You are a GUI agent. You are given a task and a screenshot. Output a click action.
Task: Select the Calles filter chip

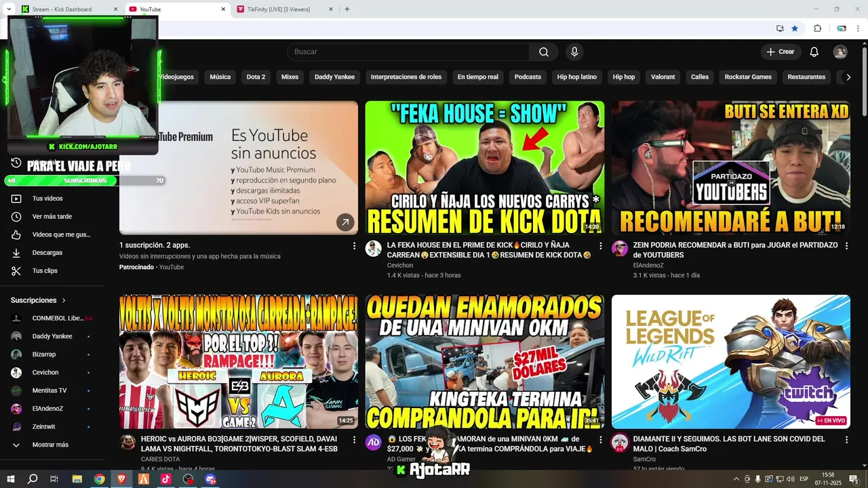tap(699, 77)
